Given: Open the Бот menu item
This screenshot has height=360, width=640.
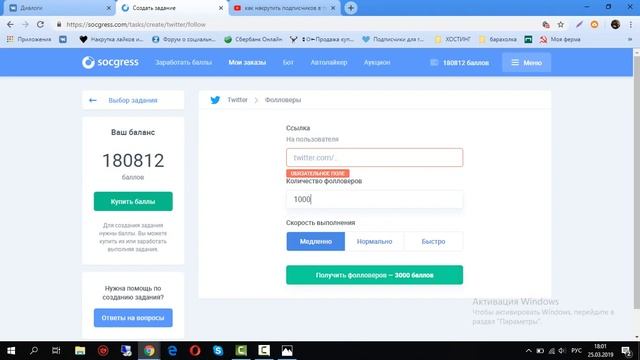Looking at the screenshot, I should [x=288, y=62].
